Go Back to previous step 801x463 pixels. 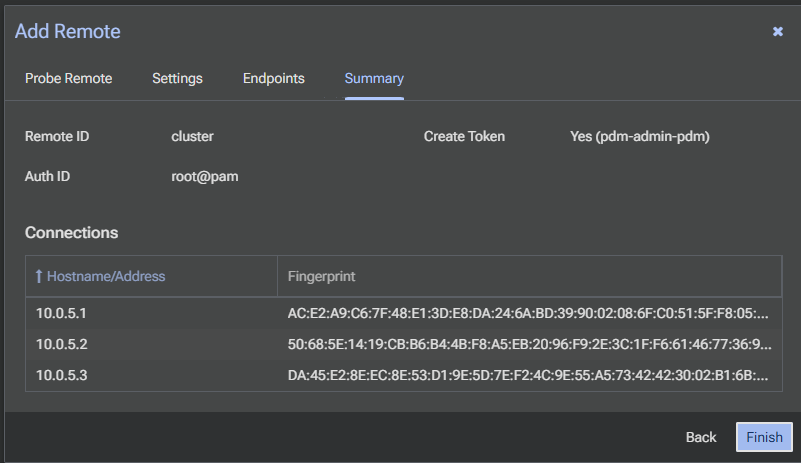[x=701, y=437]
